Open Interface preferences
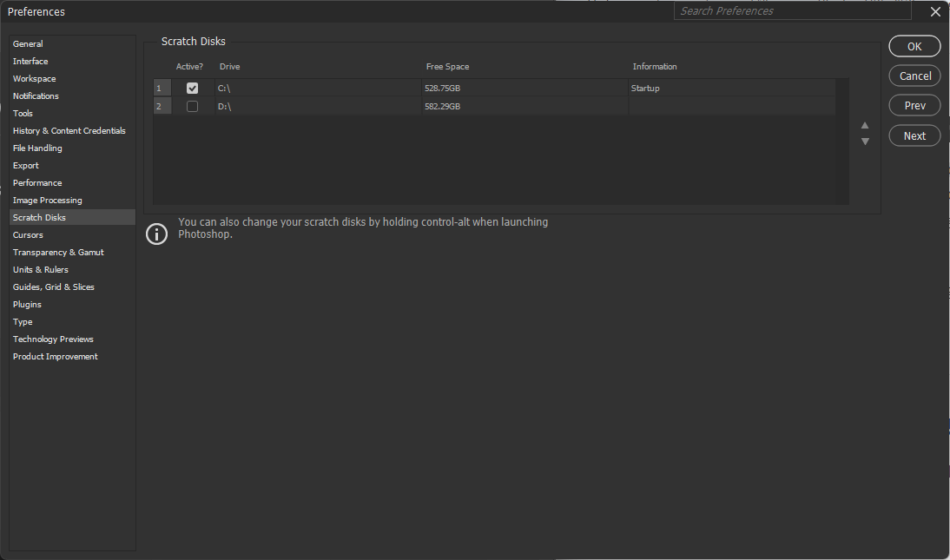Image resolution: width=950 pixels, height=560 pixels. [x=30, y=62]
